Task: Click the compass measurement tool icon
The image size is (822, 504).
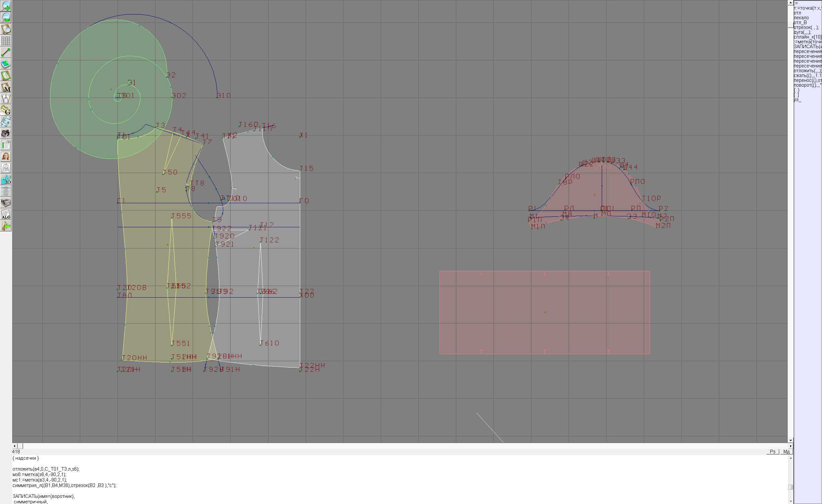Action: coord(6,99)
